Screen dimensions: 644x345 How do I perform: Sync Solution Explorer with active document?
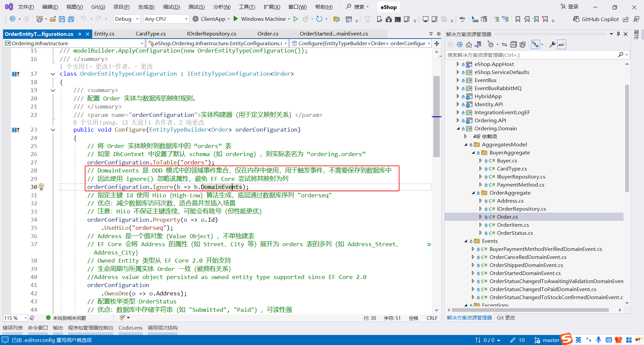tap(504, 45)
